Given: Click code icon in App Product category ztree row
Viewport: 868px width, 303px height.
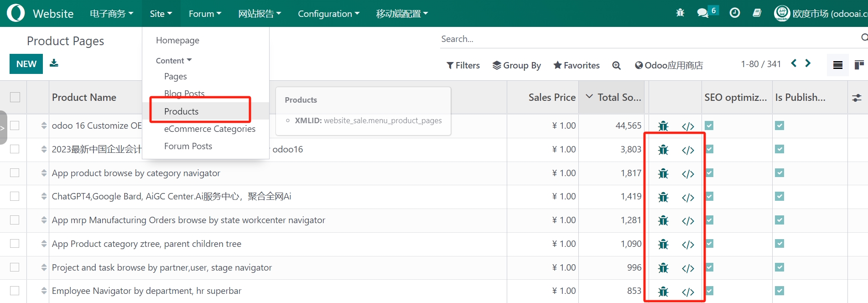Looking at the screenshot, I should click(688, 245).
